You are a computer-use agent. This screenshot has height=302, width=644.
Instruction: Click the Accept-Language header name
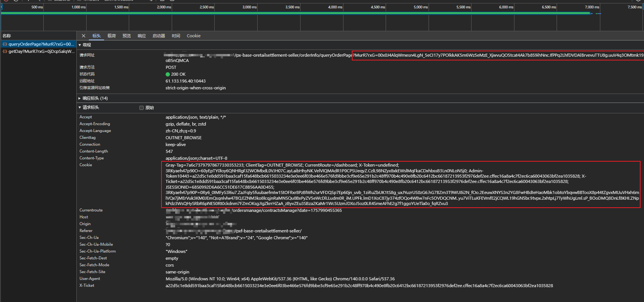(x=95, y=131)
